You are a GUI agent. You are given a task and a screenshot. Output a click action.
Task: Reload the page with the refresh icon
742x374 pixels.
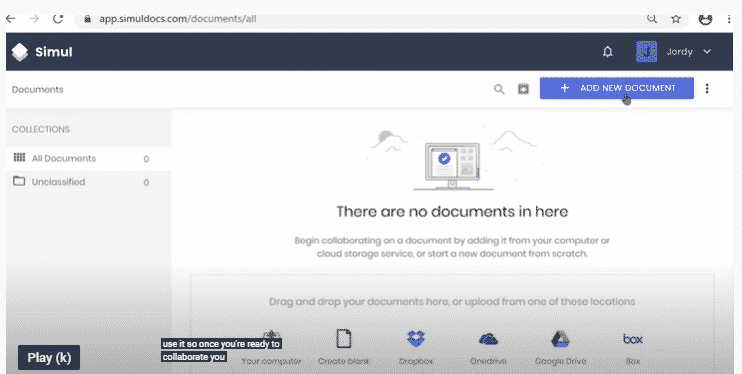pyautogui.click(x=58, y=19)
